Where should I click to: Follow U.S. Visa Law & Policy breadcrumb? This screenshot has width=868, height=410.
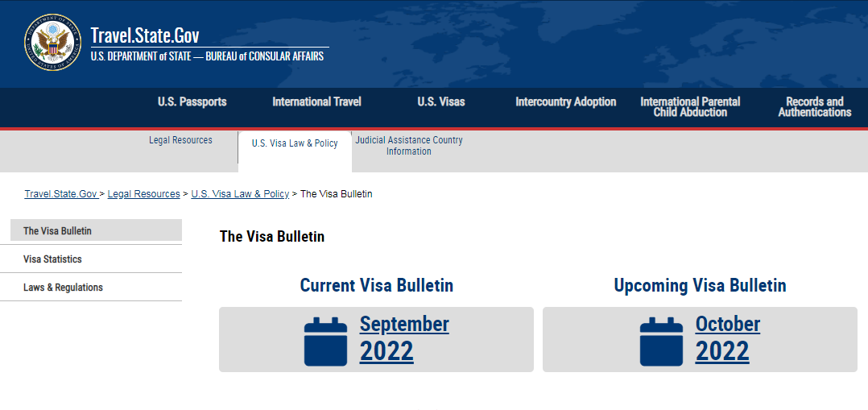240,194
